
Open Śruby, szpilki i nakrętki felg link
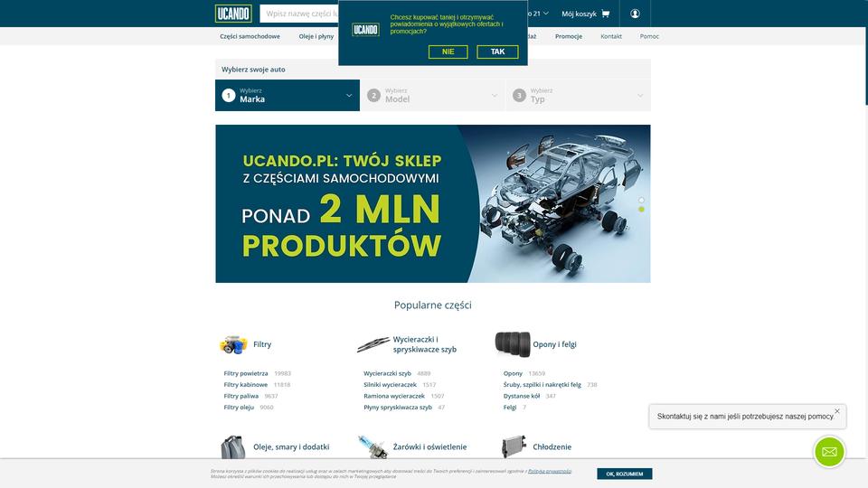tap(542, 385)
